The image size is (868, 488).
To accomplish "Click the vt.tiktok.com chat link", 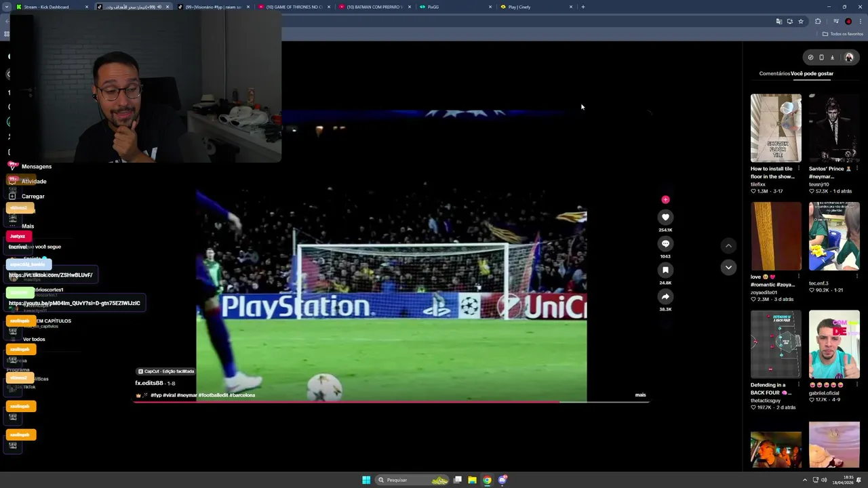I will (51, 275).
